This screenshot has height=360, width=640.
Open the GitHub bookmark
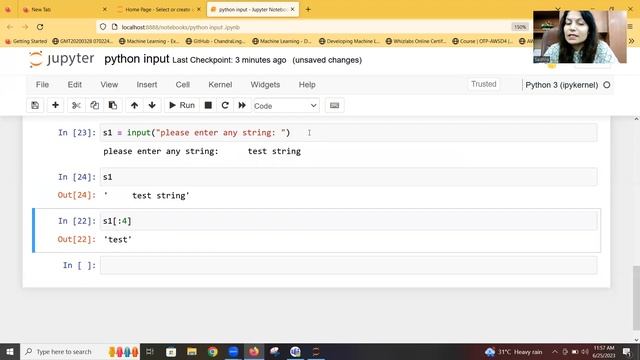[x=216, y=41]
